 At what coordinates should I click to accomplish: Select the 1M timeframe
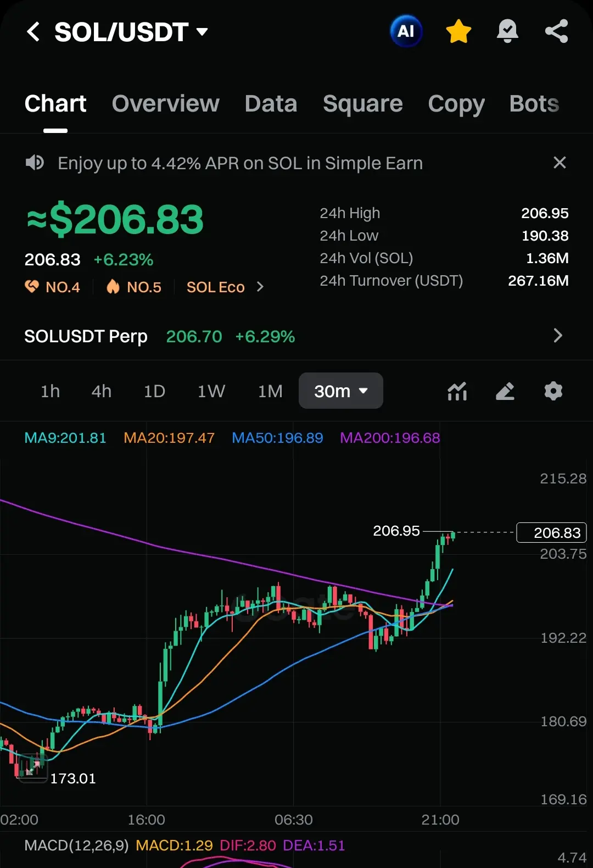270,391
